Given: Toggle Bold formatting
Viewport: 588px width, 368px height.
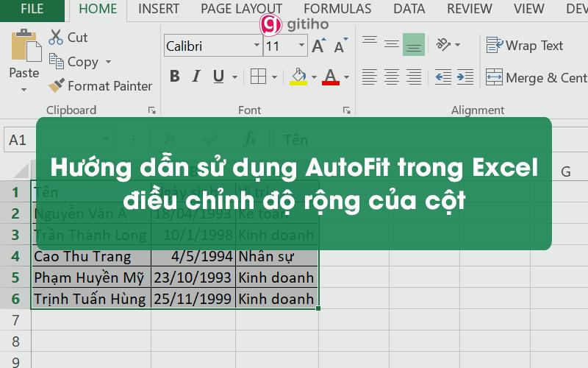Looking at the screenshot, I should point(174,77).
